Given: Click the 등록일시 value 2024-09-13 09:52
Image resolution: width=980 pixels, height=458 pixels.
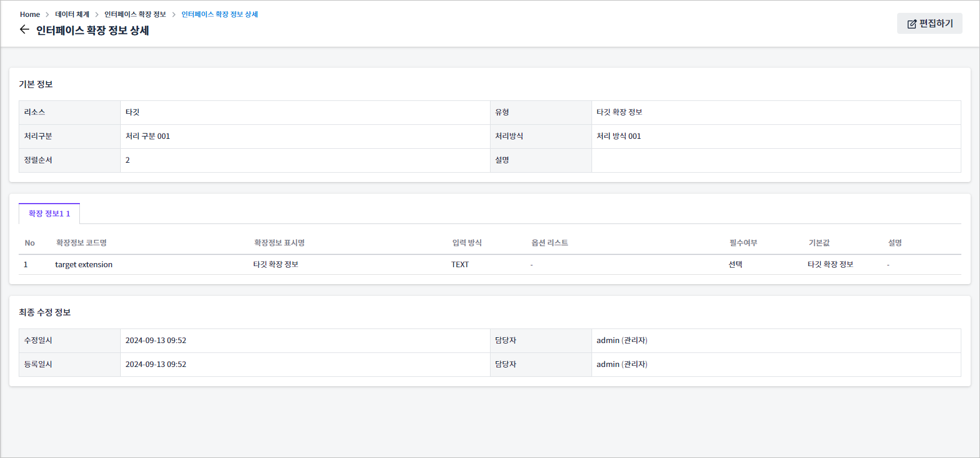Looking at the screenshot, I should [156, 364].
